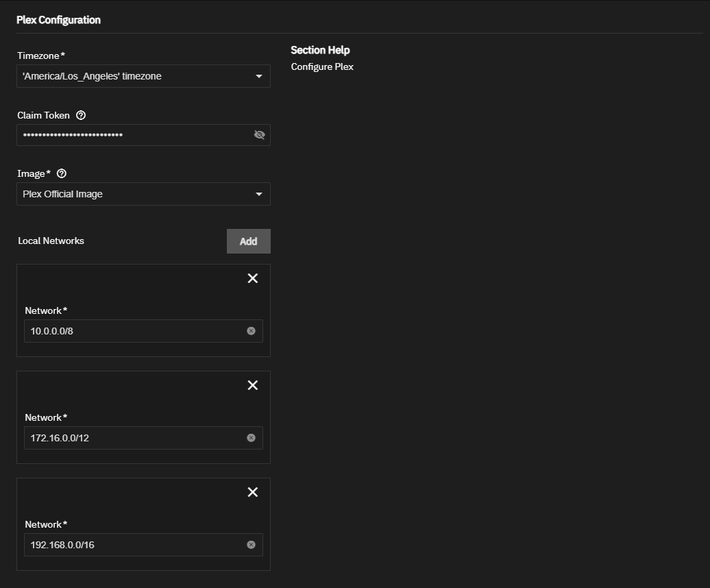Select the Claim Token label text
Viewport: 710px width, 588px height.
pos(43,115)
